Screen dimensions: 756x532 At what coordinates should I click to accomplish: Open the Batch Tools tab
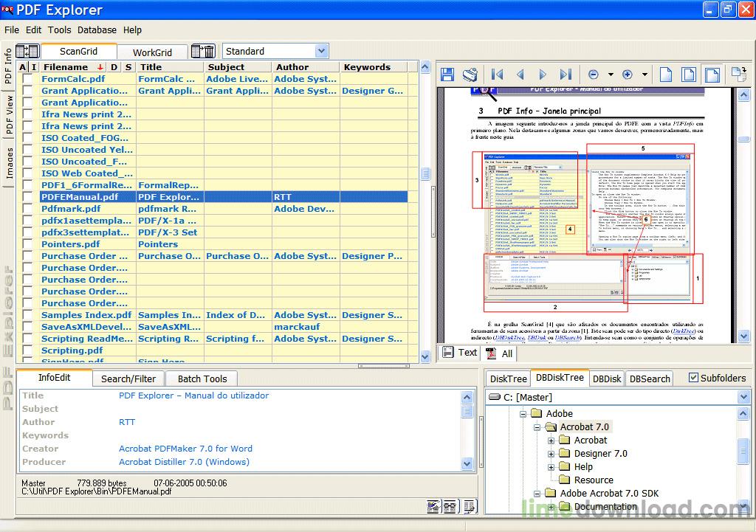tap(202, 379)
